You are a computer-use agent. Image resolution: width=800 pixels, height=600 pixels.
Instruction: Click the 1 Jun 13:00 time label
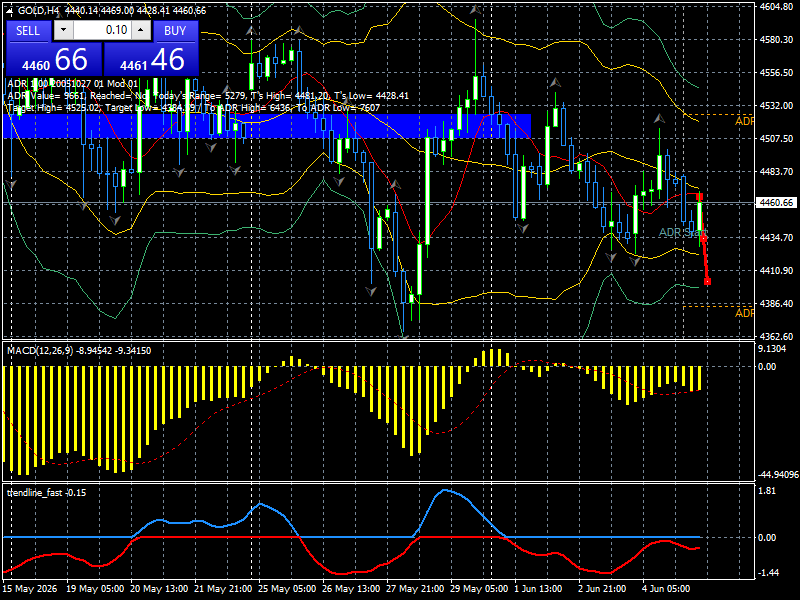point(538,589)
